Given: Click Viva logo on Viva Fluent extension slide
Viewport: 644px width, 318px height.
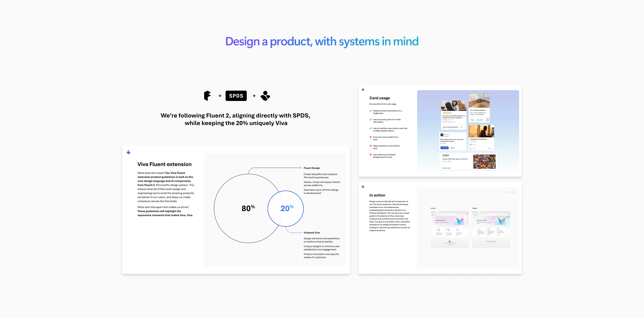Looking at the screenshot, I should point(128,152).
